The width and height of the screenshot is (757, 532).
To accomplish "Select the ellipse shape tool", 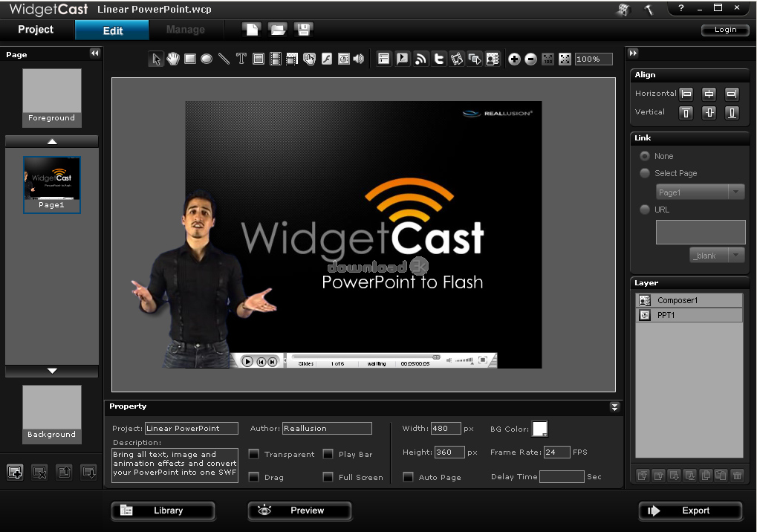I will [207, 59].
